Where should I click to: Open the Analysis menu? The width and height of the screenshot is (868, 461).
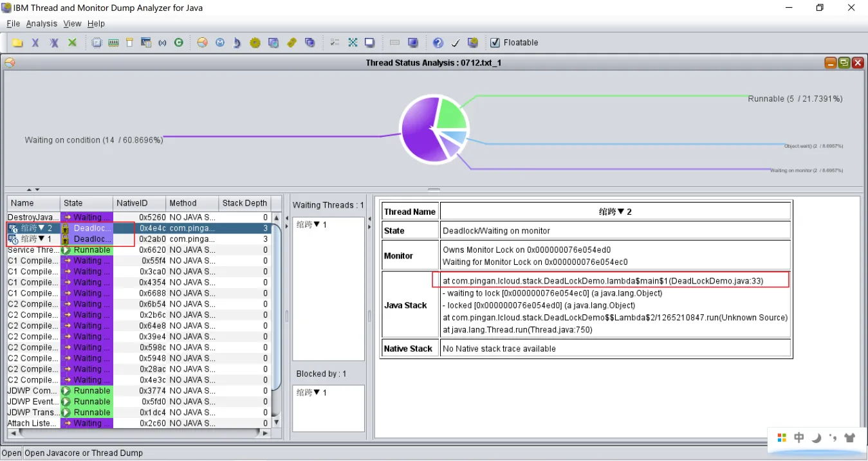point(42,24)
